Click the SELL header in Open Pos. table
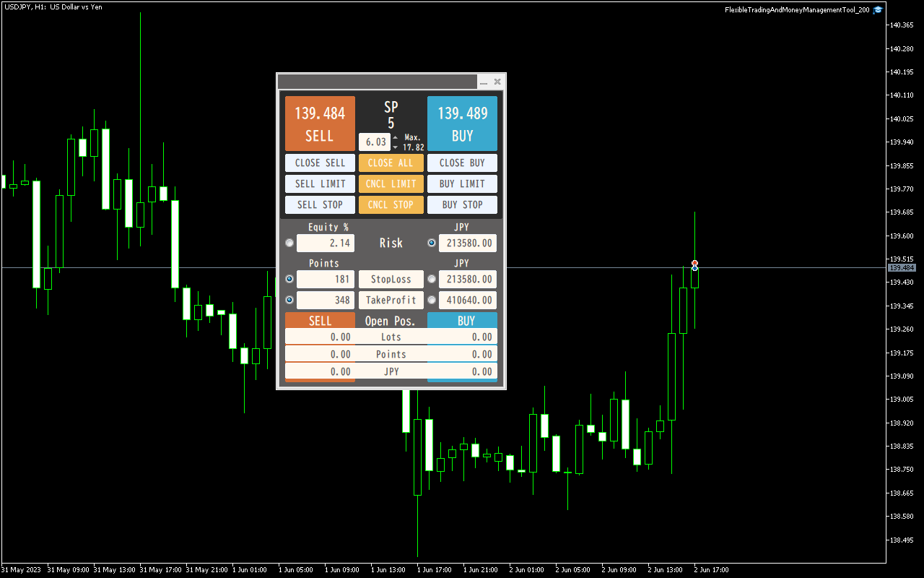 point(320,321)
